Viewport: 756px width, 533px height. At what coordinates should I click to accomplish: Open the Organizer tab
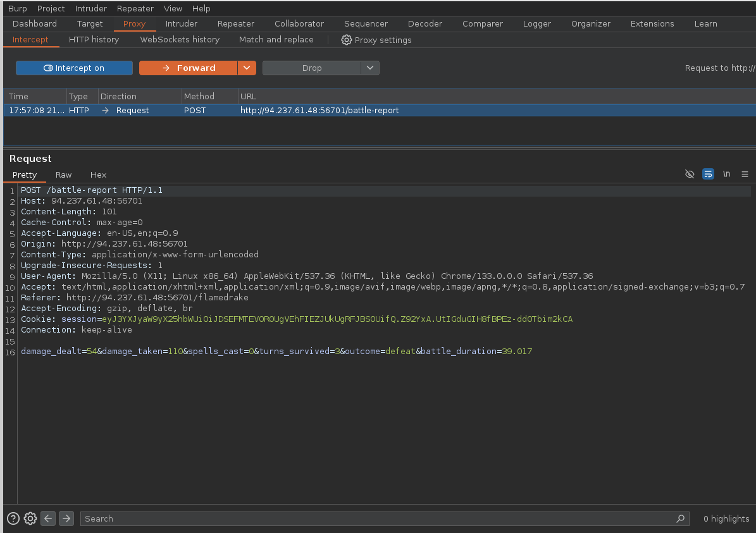point(591,23)
